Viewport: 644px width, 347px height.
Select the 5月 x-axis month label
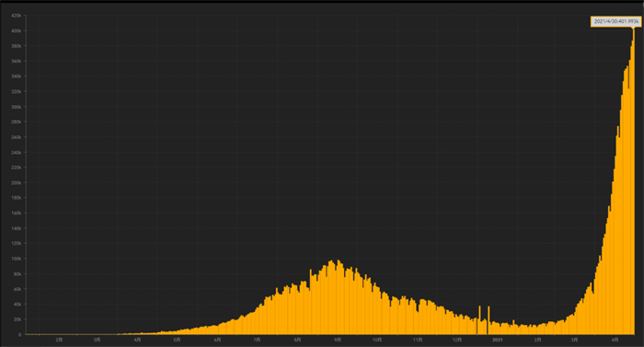[x=177, y=340]
